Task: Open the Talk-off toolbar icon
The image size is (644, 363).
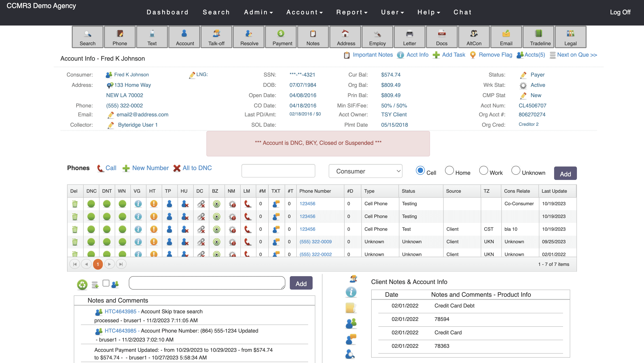Action: click(x=216, y=37)
